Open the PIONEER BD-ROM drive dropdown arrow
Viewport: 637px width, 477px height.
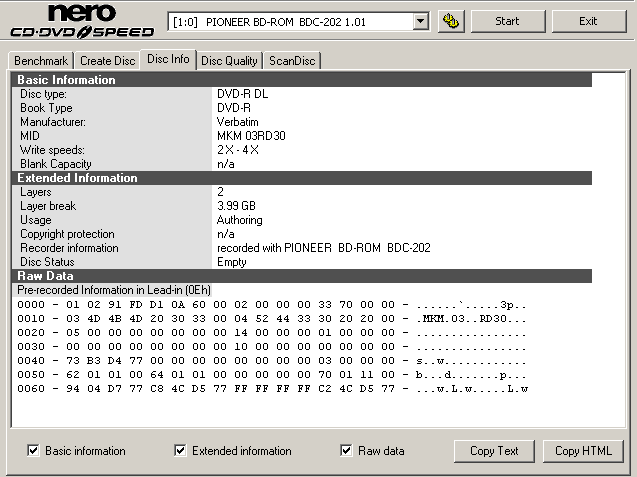tap(420, 21)
